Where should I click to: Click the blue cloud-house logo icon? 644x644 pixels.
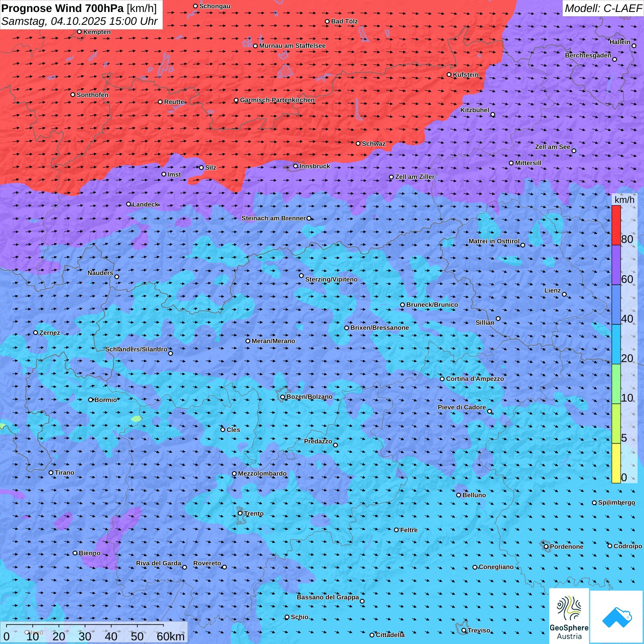pyautogui.click(x=617, y=617)
